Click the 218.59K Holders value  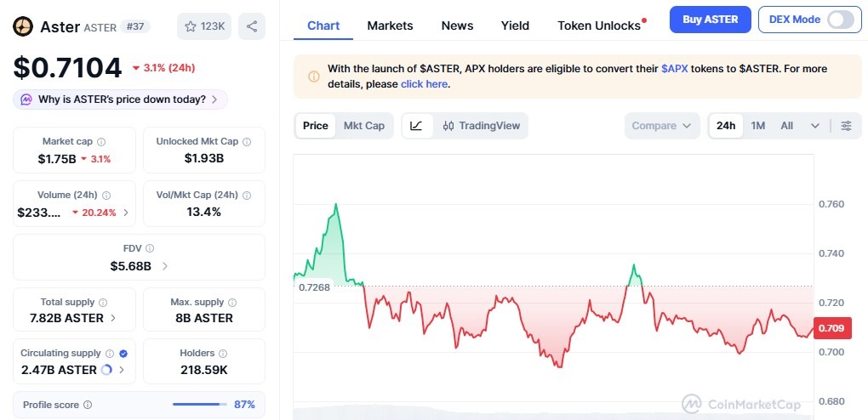(x=203, y=370)
